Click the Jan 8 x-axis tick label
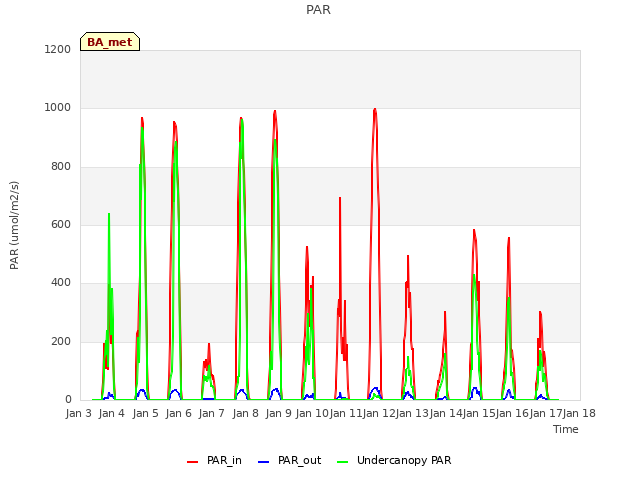This screenshot has height=480, width=640. pyautogui.click(x=245, y=413)
